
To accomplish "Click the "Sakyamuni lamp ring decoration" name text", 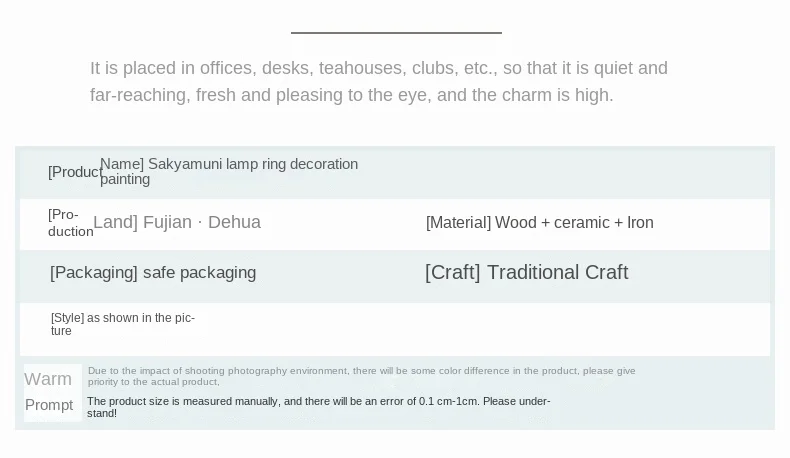I will 253,164.
